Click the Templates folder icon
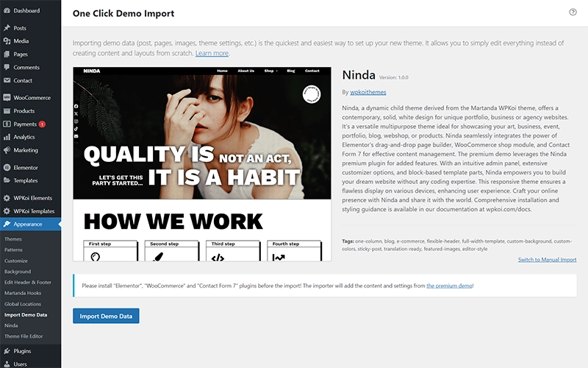The width and height of the screenshot is (588, 368). 7,180
